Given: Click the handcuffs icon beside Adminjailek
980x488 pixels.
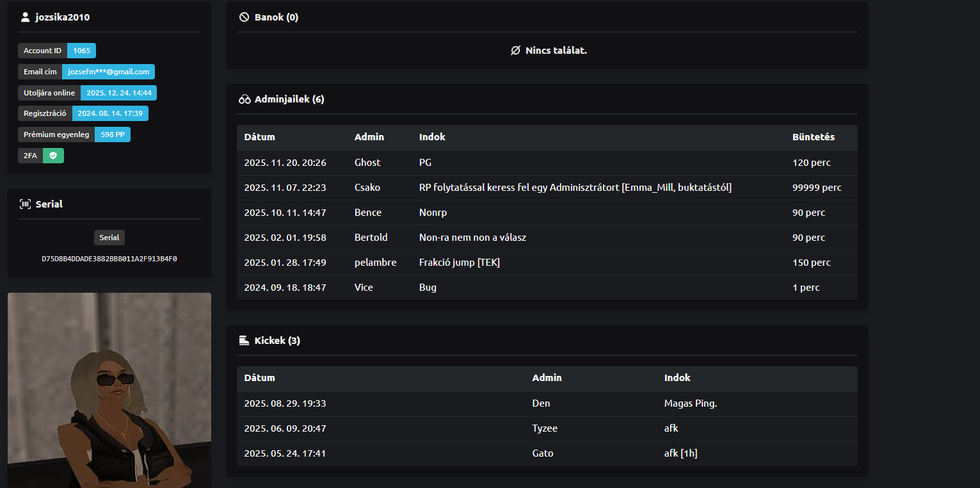Looking at the screenshot, I should point(245,99).
